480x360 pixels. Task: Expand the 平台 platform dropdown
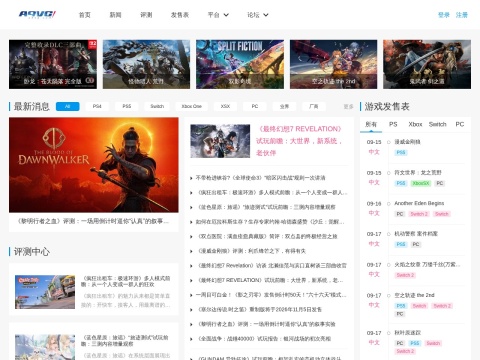(218, 15)
